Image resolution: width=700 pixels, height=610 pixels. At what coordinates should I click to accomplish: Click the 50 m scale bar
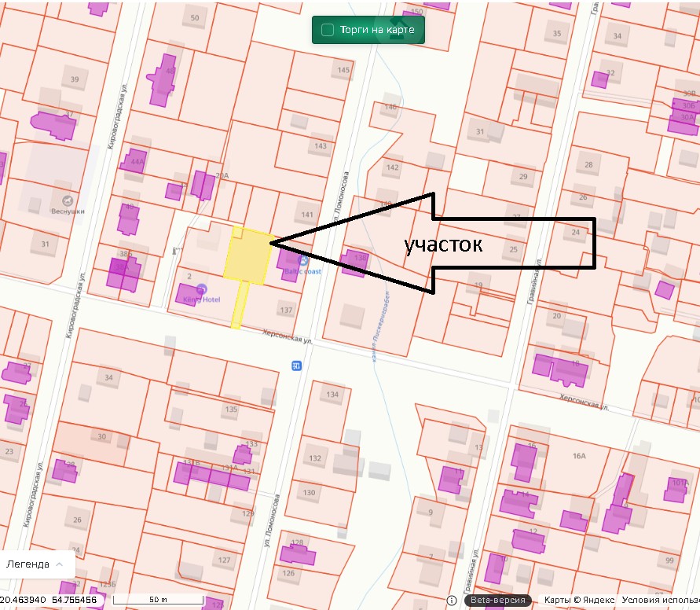click(158, 600)
